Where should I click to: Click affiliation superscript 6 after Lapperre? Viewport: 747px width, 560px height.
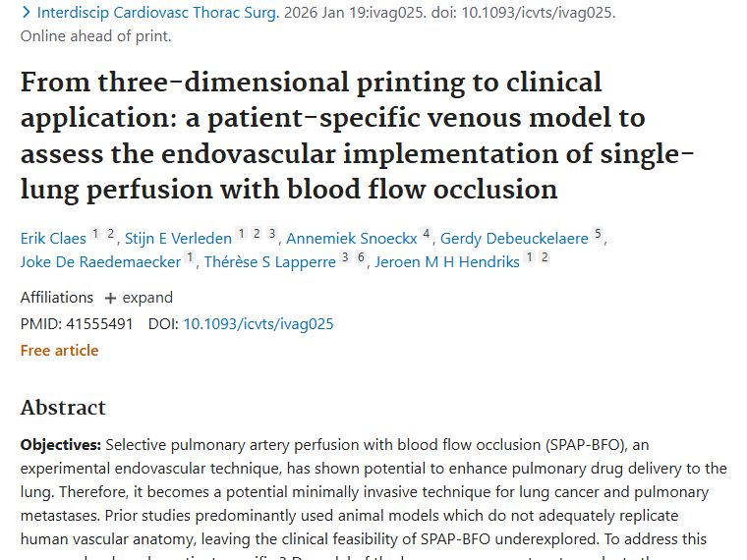(361, 257)
